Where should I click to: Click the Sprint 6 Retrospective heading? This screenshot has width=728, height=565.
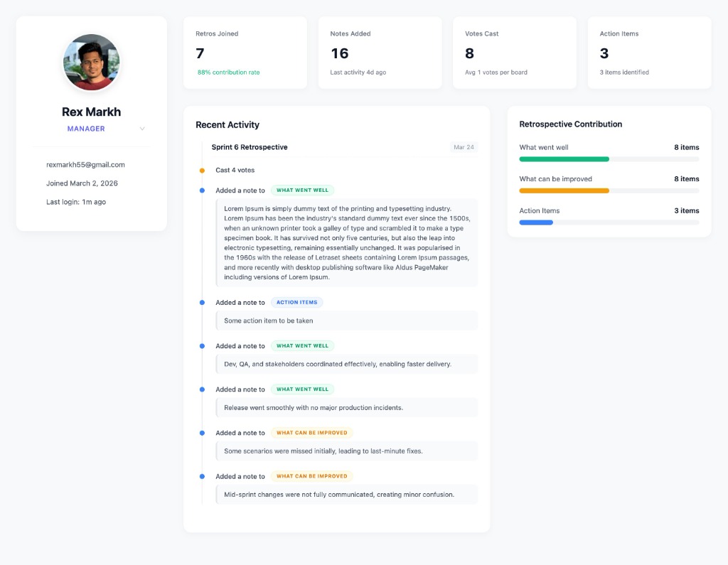click(251, 147)
